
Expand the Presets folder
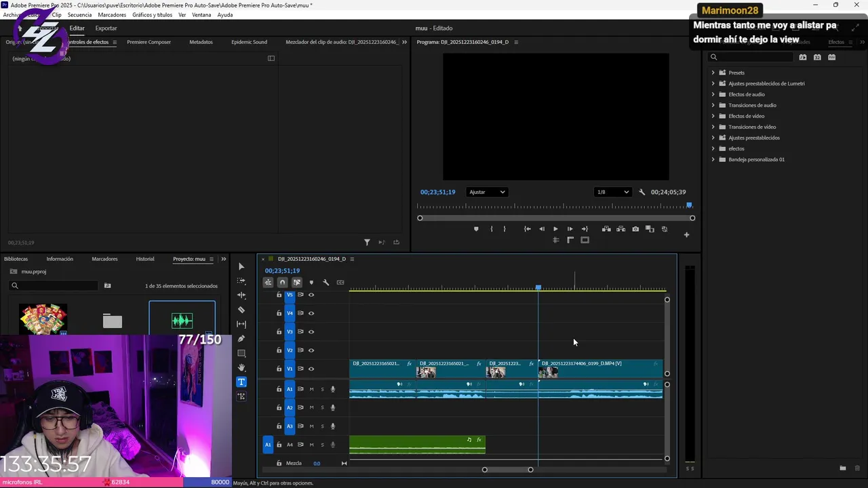tap(713, 73)
